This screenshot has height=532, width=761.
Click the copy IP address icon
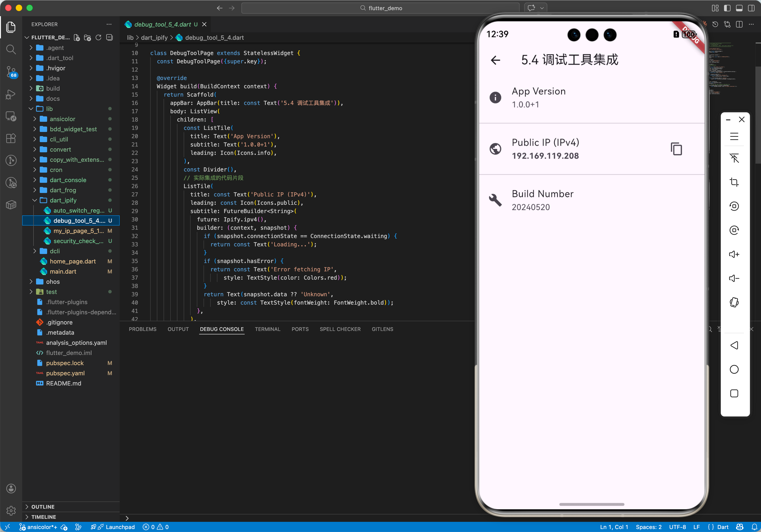676,149
